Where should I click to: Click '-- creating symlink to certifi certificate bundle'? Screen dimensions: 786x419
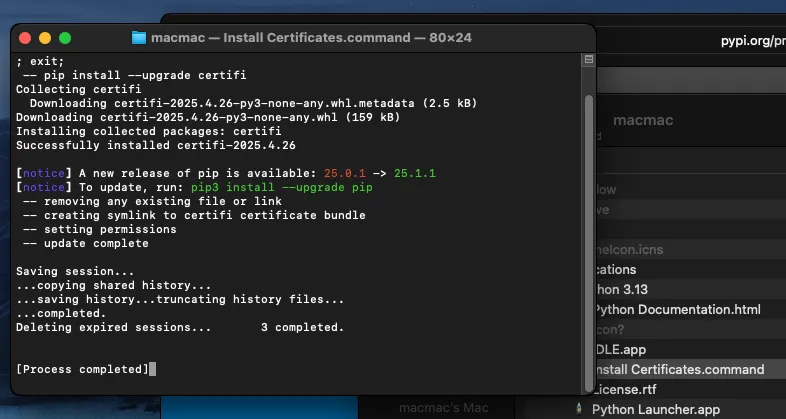pos(194,216)
